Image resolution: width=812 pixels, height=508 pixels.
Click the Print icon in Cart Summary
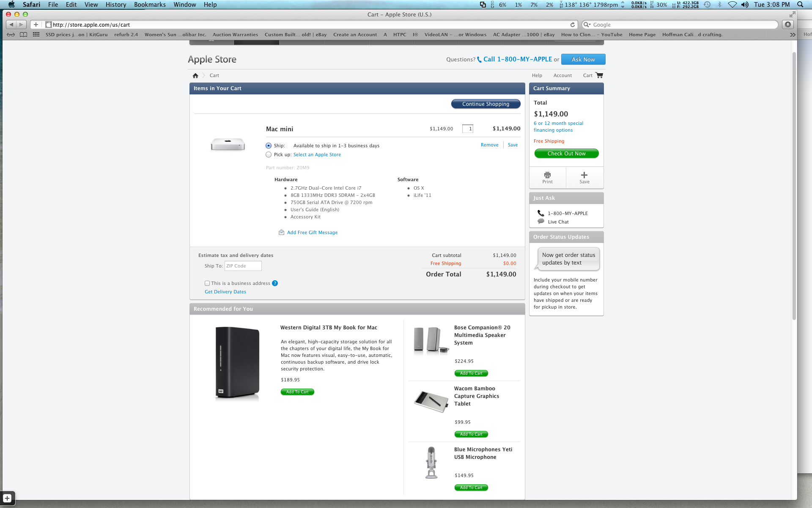click(x=547, y=175)
